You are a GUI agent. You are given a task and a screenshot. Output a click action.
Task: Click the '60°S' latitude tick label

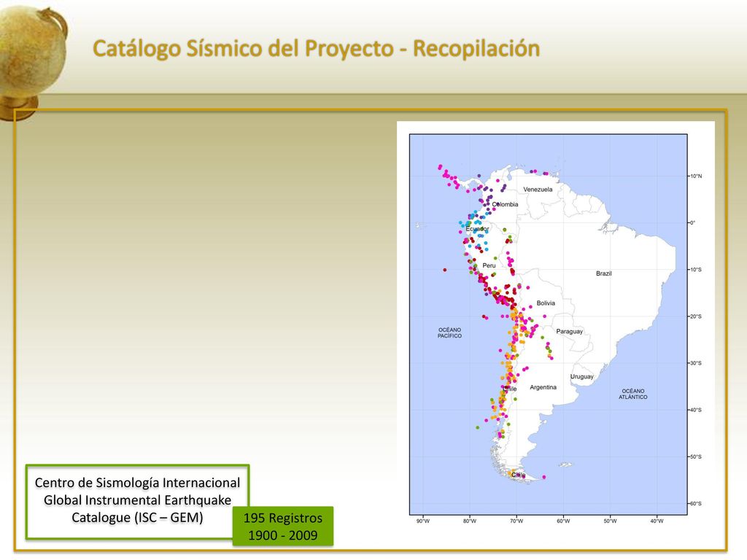pos(696,503)
